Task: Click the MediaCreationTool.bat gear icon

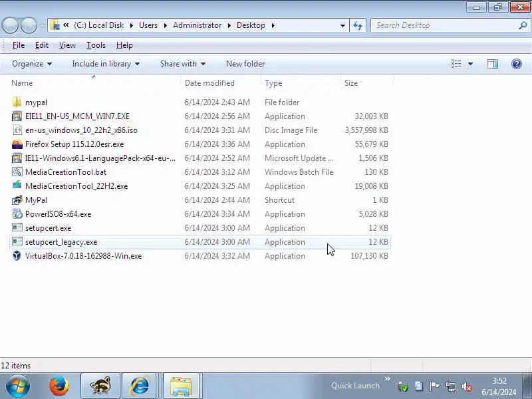Action: pos(17,172)
